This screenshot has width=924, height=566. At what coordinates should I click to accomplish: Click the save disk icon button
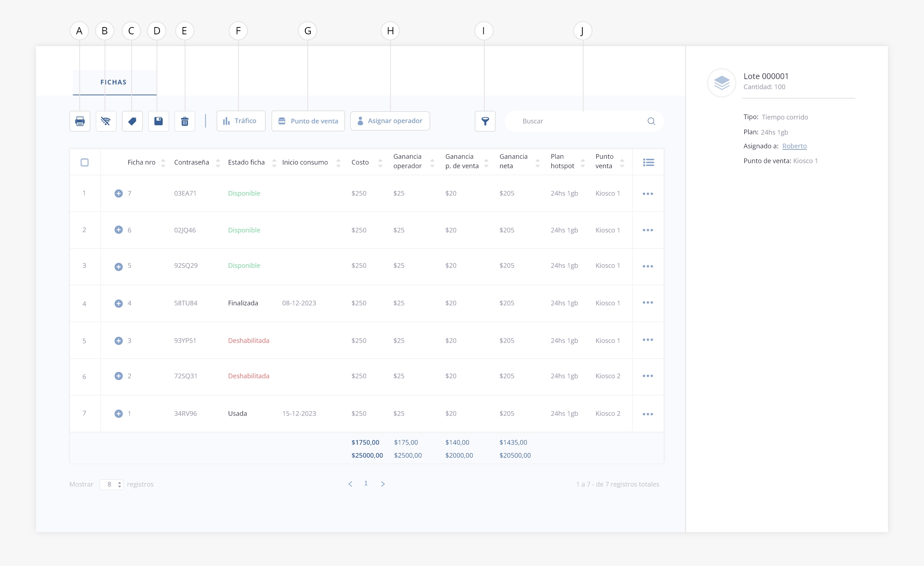pyautogui.click(x=158, y=121)
